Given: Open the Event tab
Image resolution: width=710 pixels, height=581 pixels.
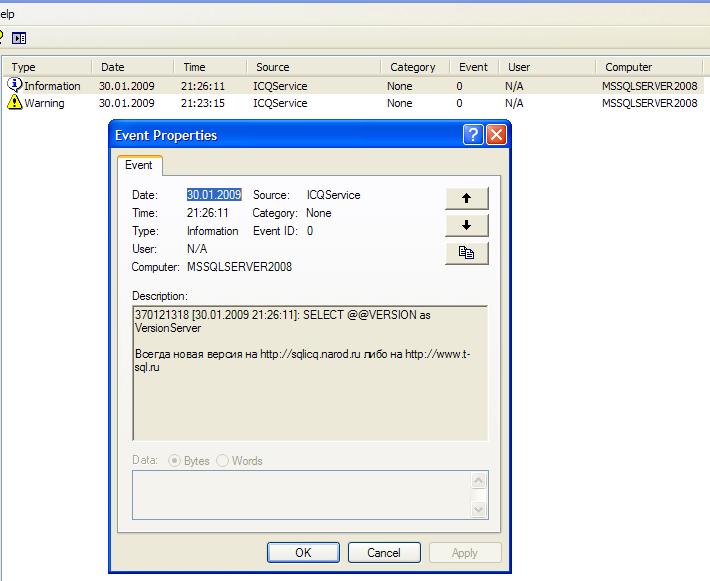Looking at the screenshot, I should pyautogui.click(x=139, y=165).
